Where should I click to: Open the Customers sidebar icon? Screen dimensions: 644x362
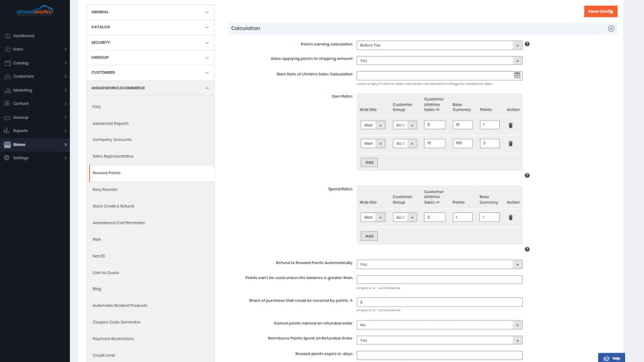[8, 76]
